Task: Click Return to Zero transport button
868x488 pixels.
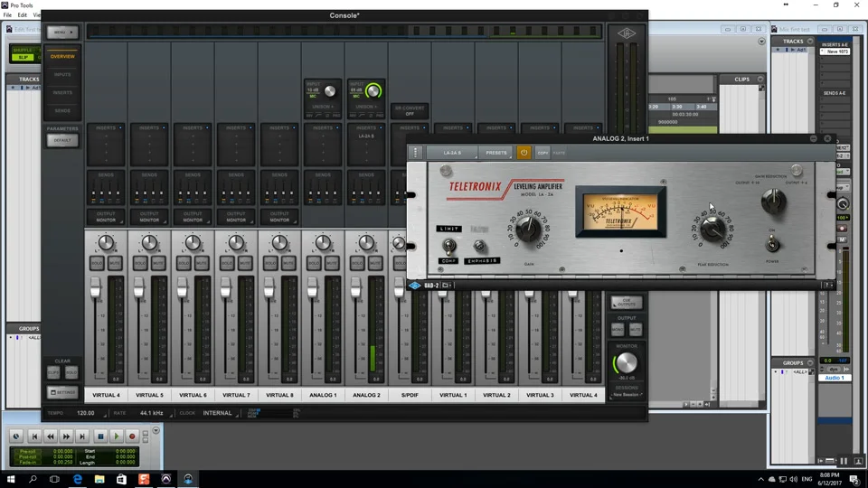Action: click(34, 436)
